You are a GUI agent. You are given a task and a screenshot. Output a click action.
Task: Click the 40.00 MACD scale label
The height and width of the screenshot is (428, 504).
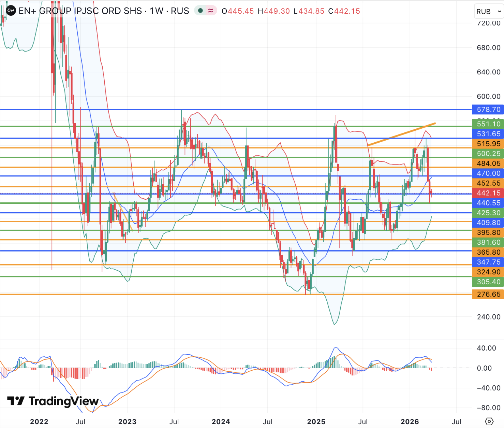(486, 348)
